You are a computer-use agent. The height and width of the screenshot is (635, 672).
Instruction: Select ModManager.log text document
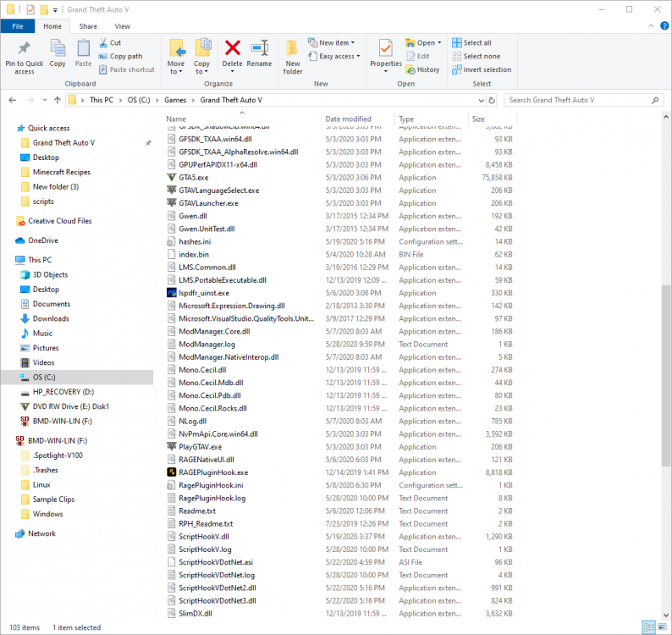point(207,345)
